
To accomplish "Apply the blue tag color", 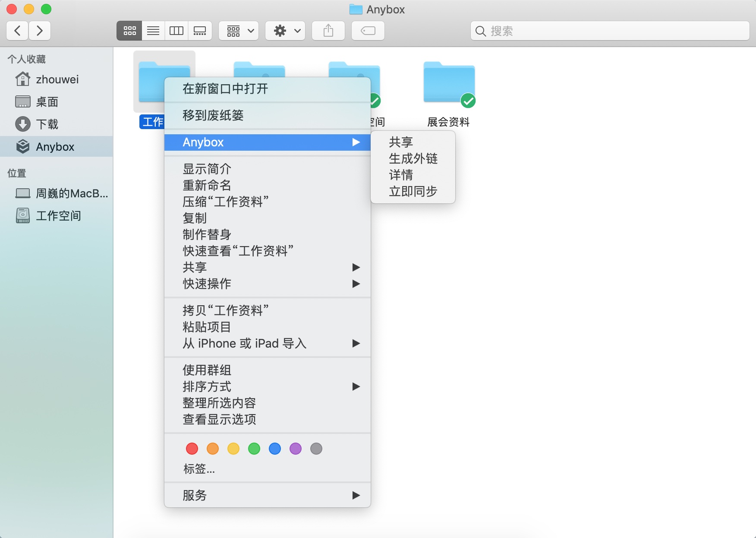I will point(275,449).
